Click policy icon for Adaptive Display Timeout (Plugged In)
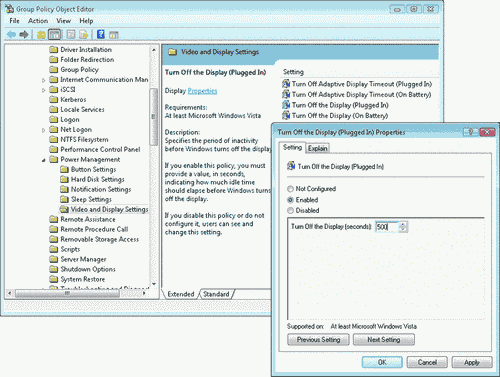This screenshot has height=377, width=500. point(286,84)
